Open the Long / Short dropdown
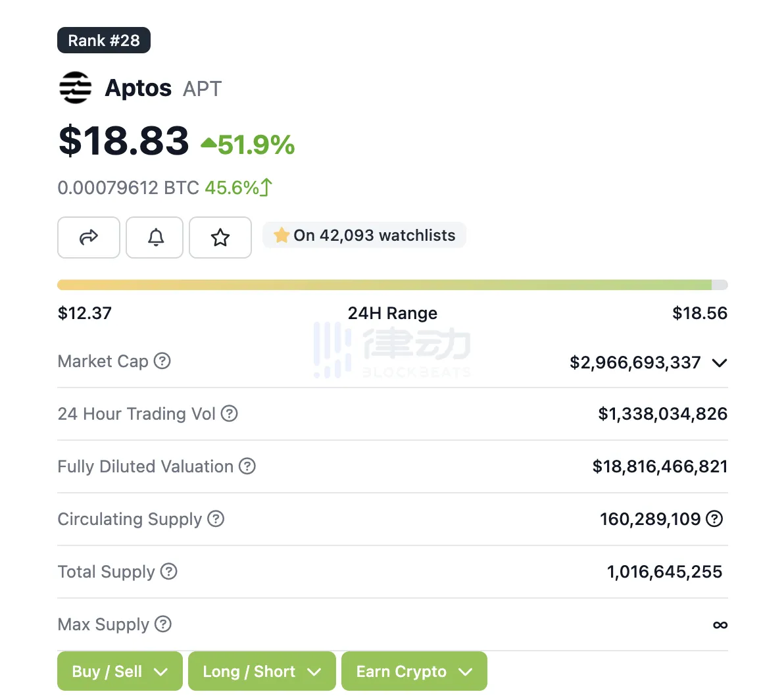Viewport: 784px width, 700px height. (x=262, y=671)
